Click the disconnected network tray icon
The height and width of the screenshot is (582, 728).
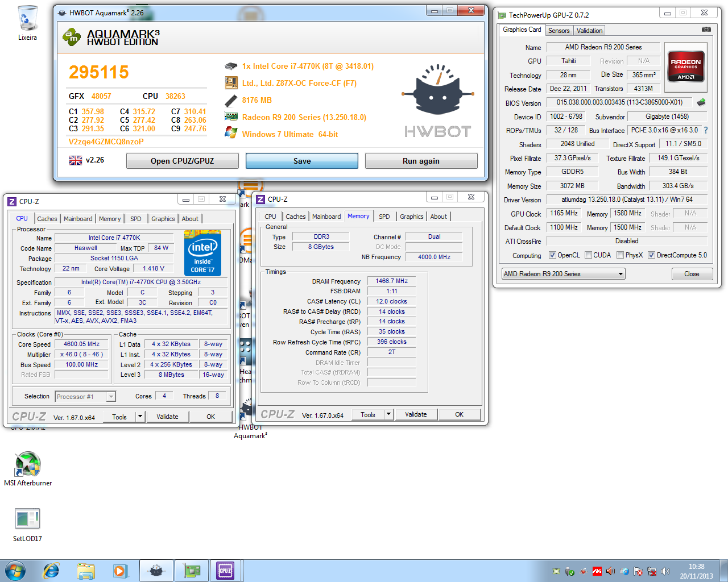click(652, 571)
